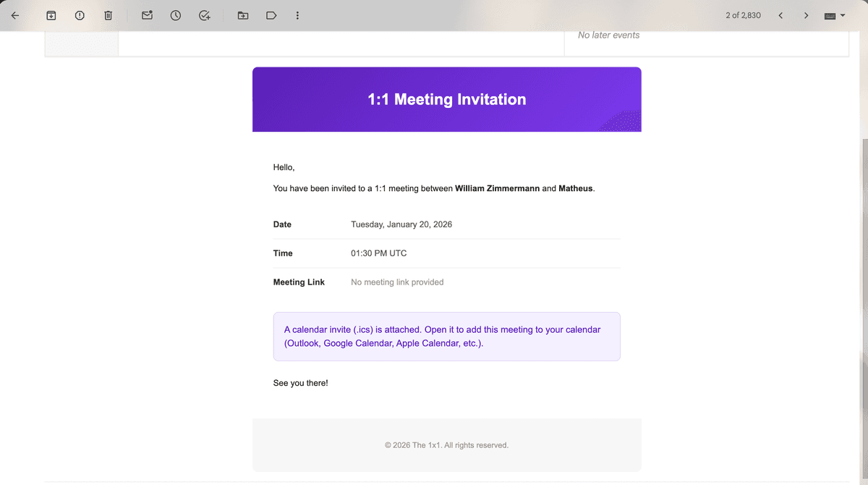Apply a label to this email
This screenshot has height=485, width=868.
pos(271,14)
